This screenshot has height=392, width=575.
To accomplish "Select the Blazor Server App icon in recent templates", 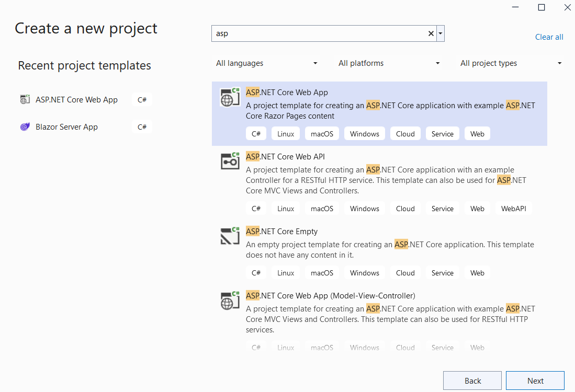I will tap(25, 126).
